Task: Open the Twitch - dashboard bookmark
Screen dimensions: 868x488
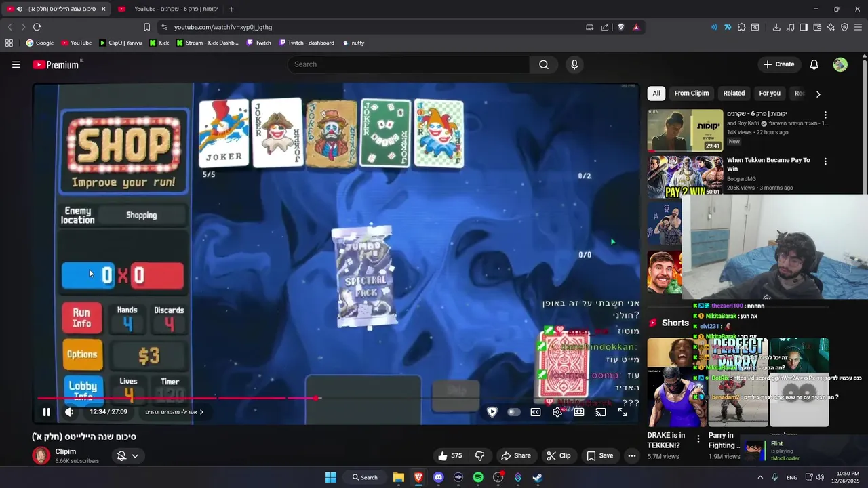Action: 305,43
